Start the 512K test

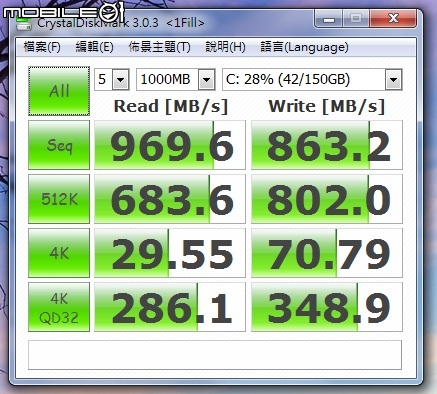point(59,199)
